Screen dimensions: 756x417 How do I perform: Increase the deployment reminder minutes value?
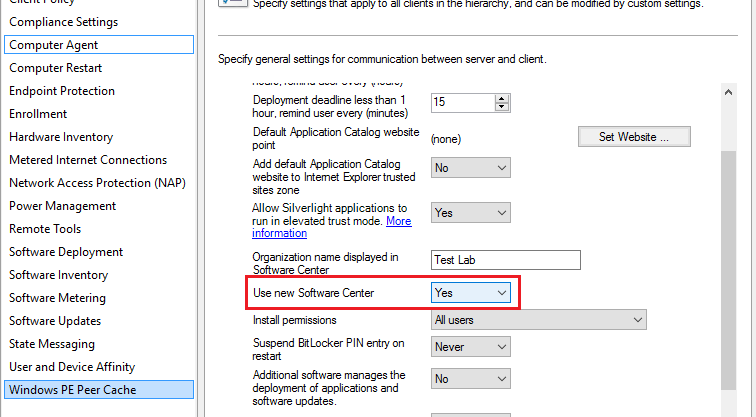tap(502, 98)
